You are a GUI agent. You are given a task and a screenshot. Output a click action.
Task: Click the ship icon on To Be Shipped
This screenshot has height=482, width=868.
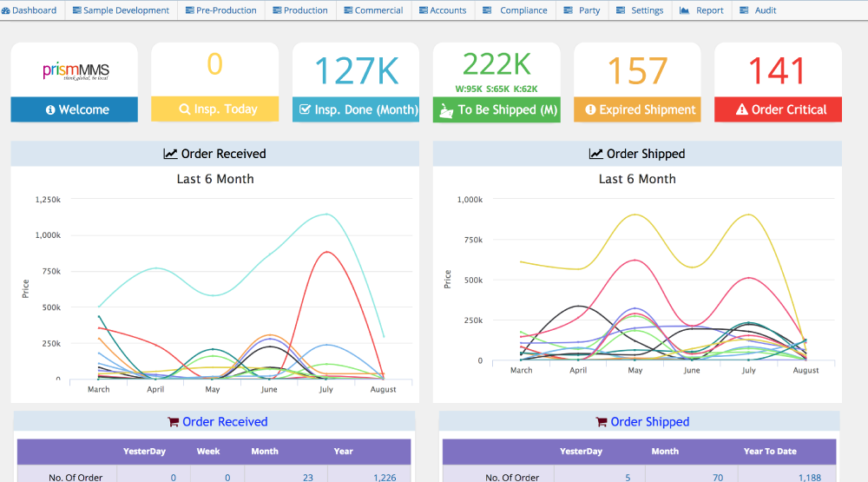point(444,110)
